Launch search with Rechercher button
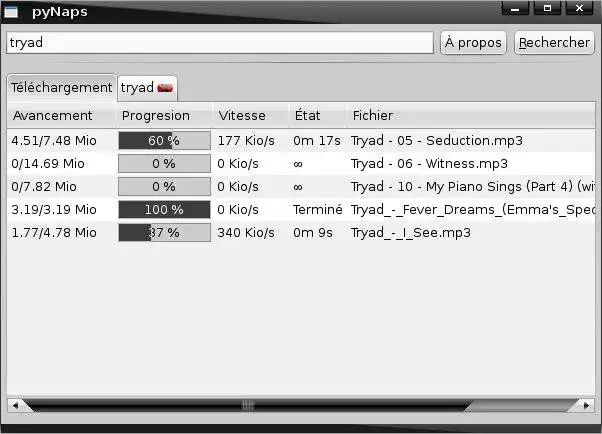This screenshot has width=602, height=434. pyautogui.click(x=554, y=43)
